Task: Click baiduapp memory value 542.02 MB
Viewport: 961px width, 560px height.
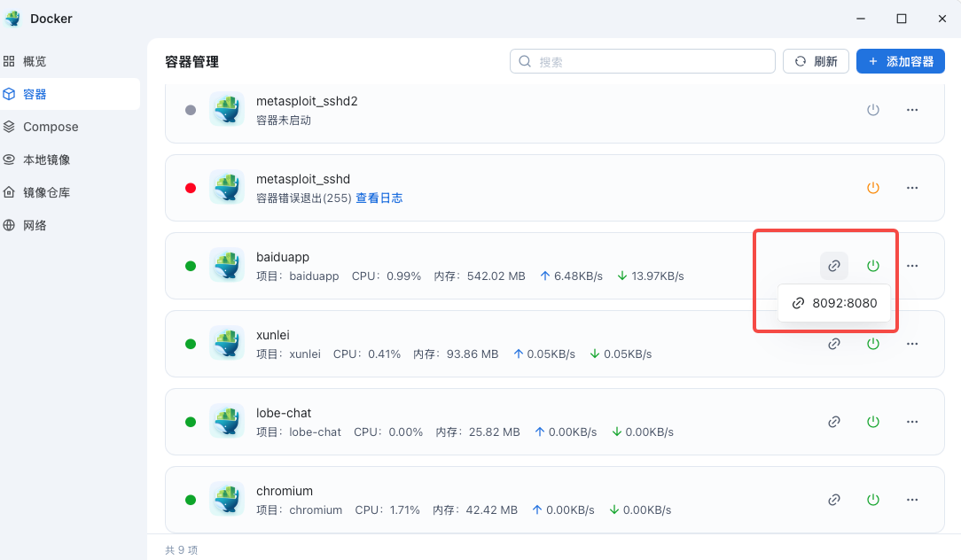Action: tap(496, 276)
